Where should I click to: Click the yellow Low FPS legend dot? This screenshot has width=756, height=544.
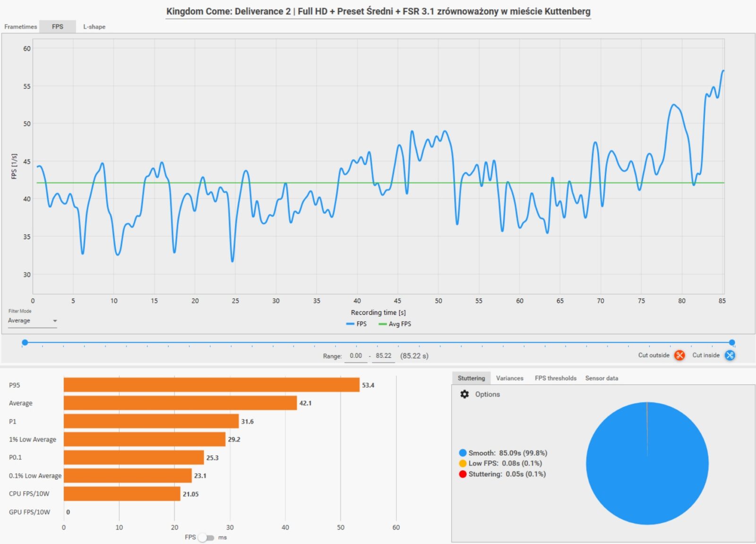[x=463, y=464]
